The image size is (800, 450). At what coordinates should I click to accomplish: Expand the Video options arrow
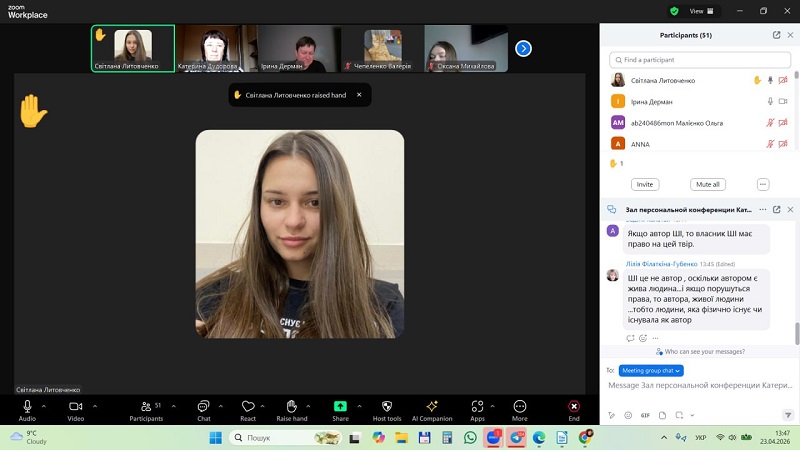click(x=95, y=406)
